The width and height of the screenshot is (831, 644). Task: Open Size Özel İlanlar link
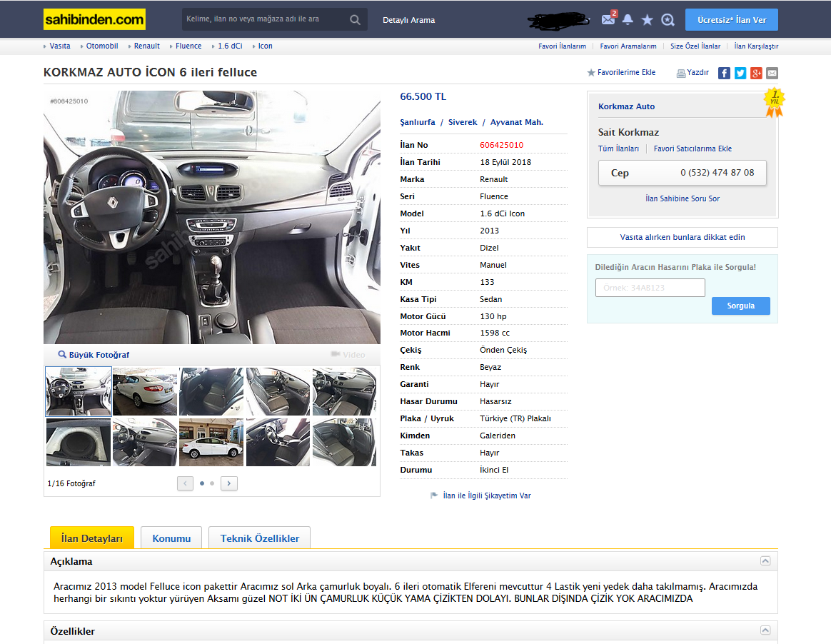[x=695, y=46]
